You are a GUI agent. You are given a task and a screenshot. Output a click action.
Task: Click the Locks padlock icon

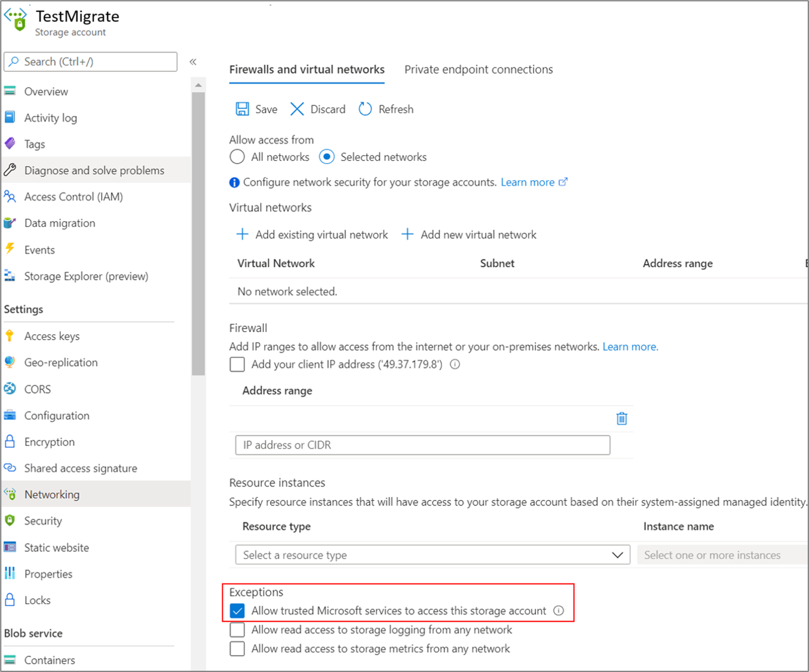(x=10, y=600)
